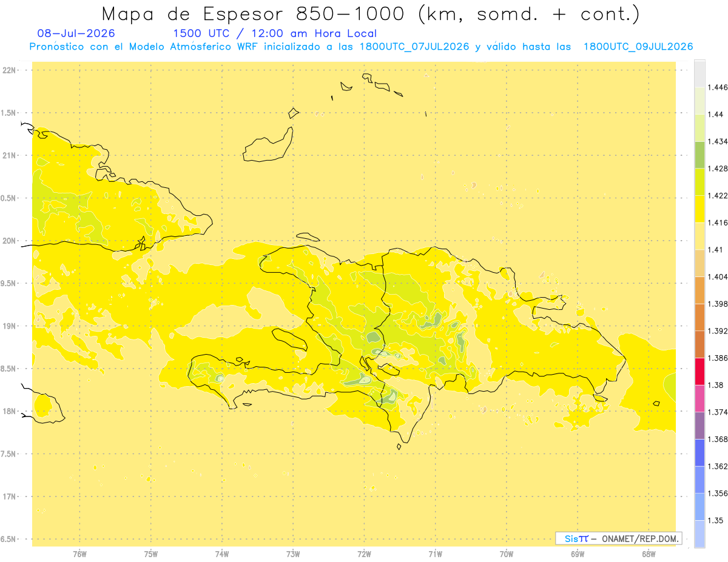The width and height of the screenshot is (728, 562).
Task: Click the colorbar value '1.368'
Action: coord(717,439)
